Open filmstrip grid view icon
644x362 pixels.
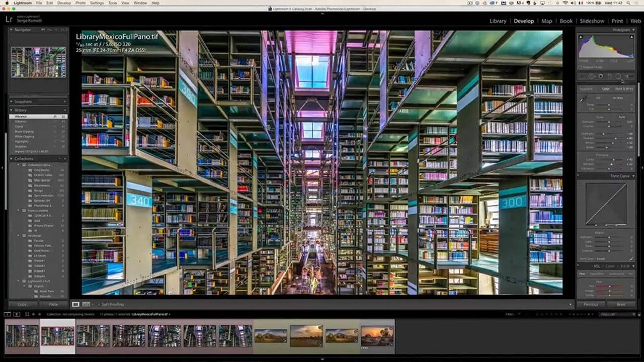pos(26,314)
